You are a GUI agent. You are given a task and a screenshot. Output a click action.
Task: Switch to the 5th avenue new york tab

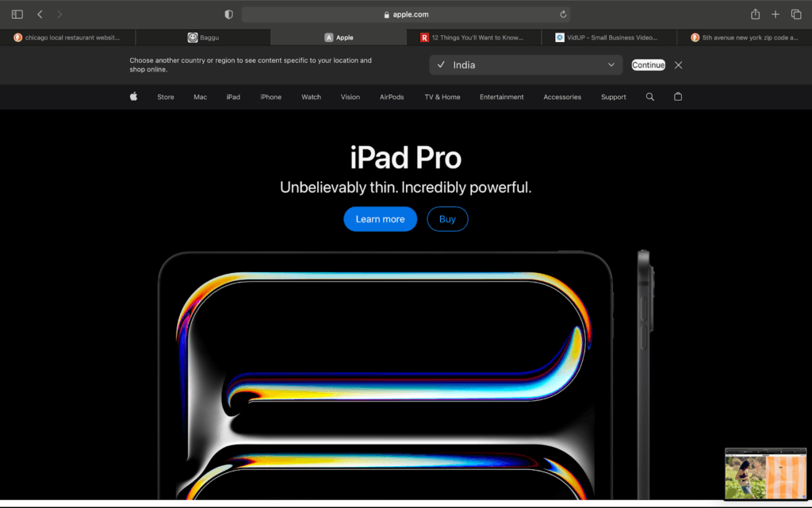point(745,37)
